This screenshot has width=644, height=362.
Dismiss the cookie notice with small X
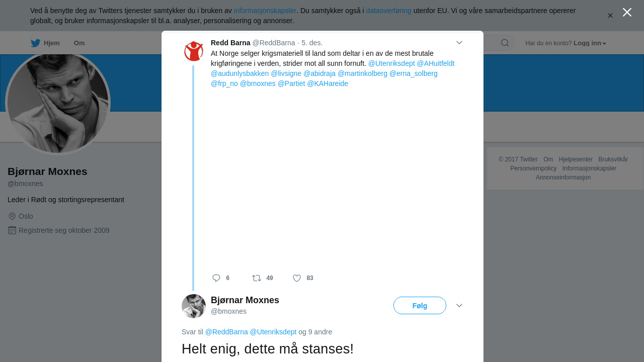click(610, 16)
